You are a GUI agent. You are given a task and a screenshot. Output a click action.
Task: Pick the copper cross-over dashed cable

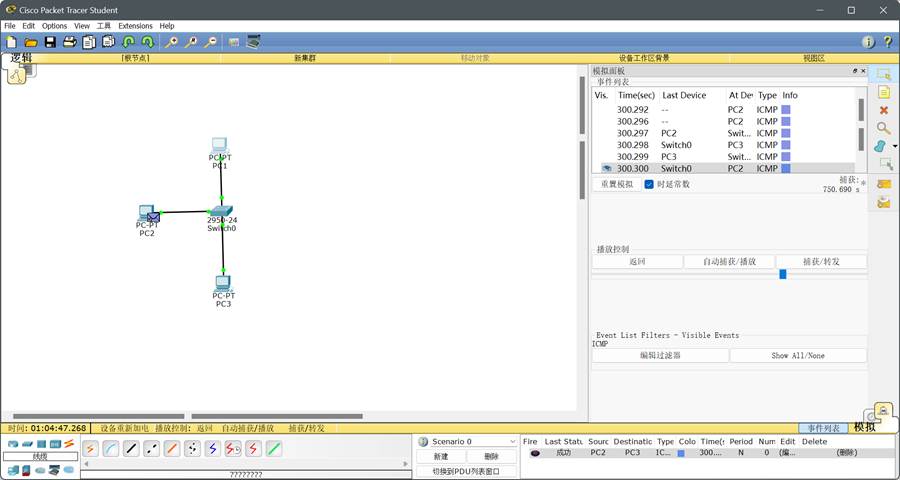[x=152, y=449]
